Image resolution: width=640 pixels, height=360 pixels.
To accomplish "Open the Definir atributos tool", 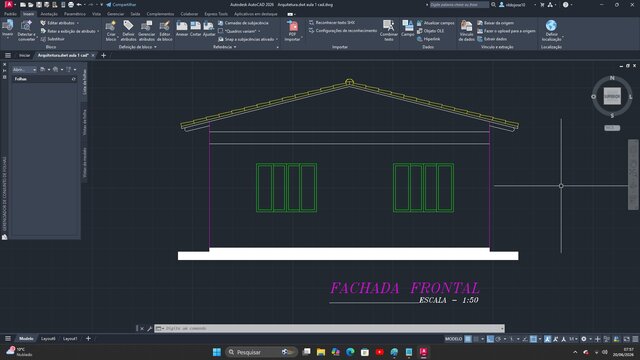I will 128,31.
